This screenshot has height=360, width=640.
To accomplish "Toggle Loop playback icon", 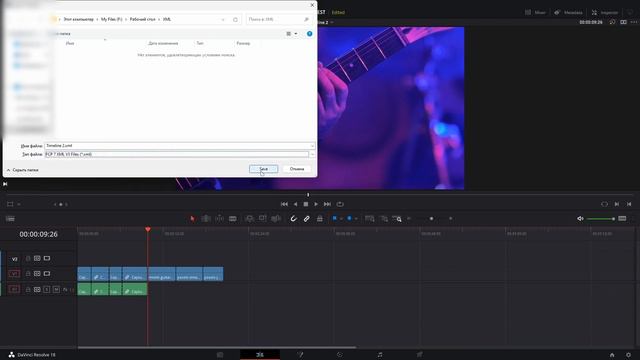I will [340, 204].
